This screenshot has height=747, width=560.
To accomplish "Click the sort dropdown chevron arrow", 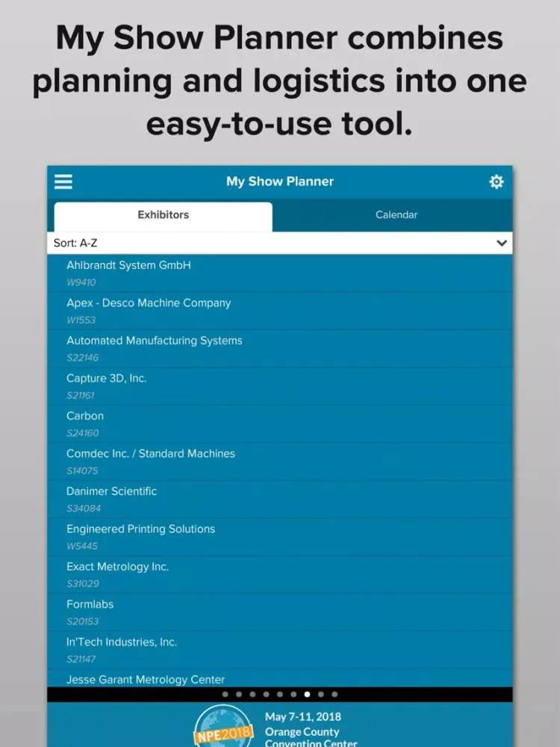I will [x=502, y=243].
